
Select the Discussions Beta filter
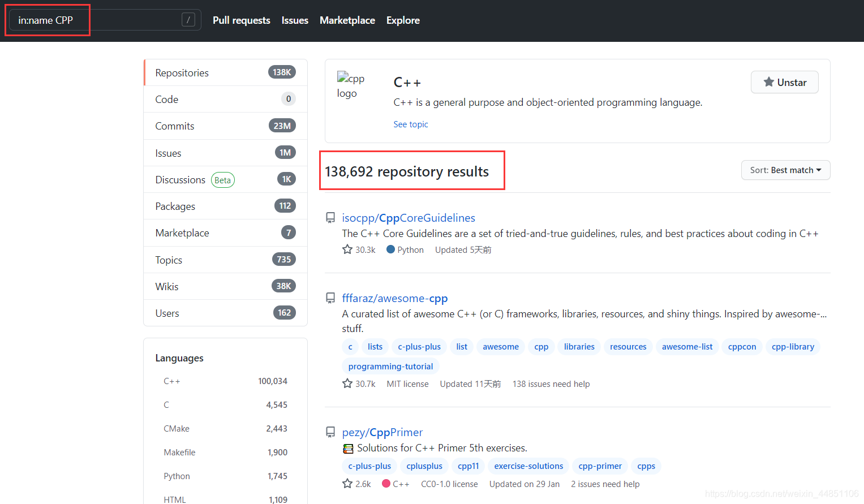tap(226, 179)
